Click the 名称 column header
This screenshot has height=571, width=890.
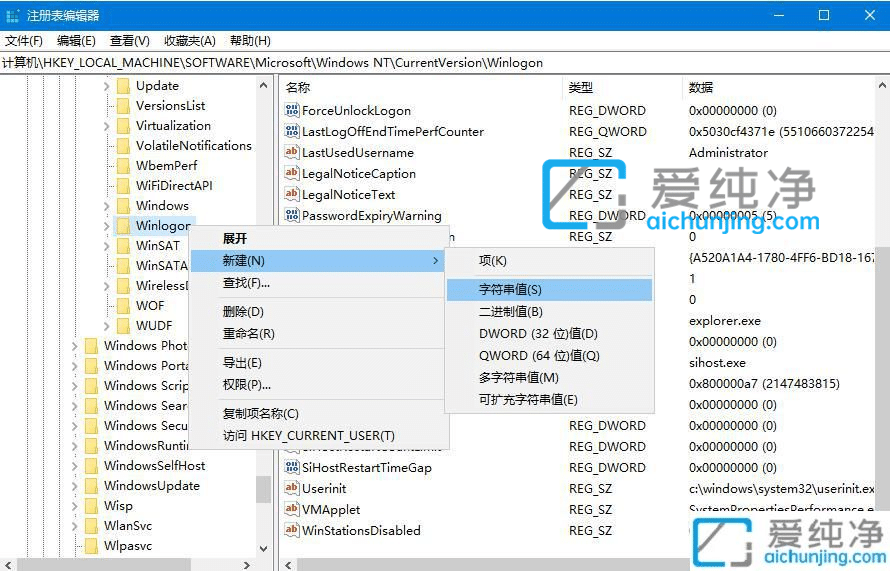421,87
